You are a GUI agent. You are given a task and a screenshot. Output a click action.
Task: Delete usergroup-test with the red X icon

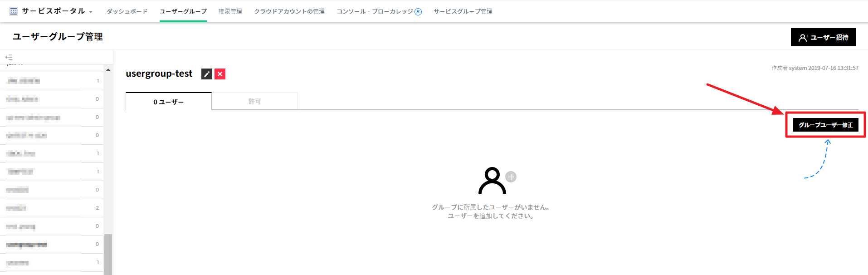click(220, 74)
